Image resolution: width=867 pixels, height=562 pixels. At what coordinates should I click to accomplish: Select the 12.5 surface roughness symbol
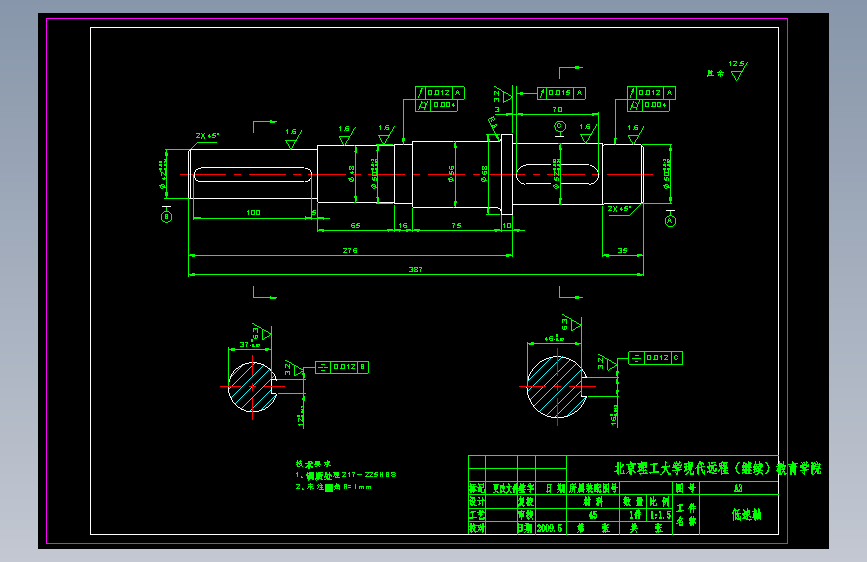[738, 70]
